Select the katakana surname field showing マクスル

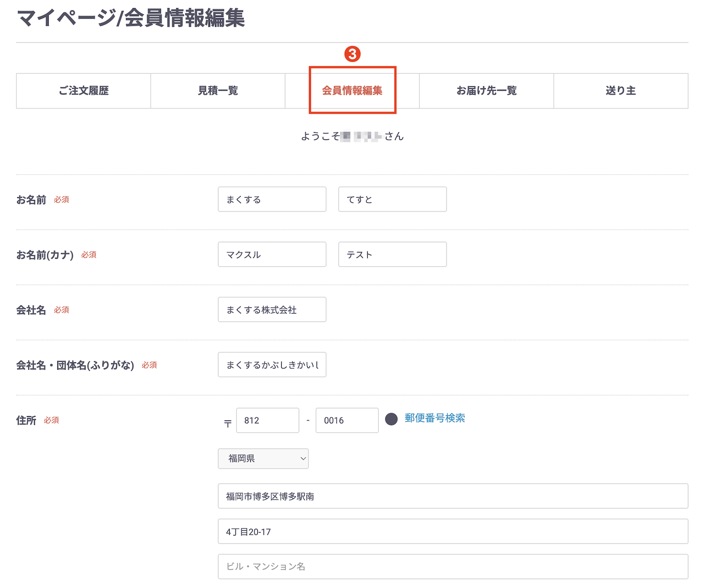click(272, 254)
